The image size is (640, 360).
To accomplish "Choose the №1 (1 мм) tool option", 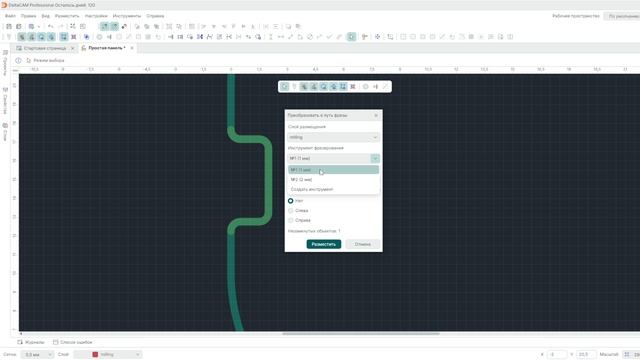I will click(x=333, y=170).
